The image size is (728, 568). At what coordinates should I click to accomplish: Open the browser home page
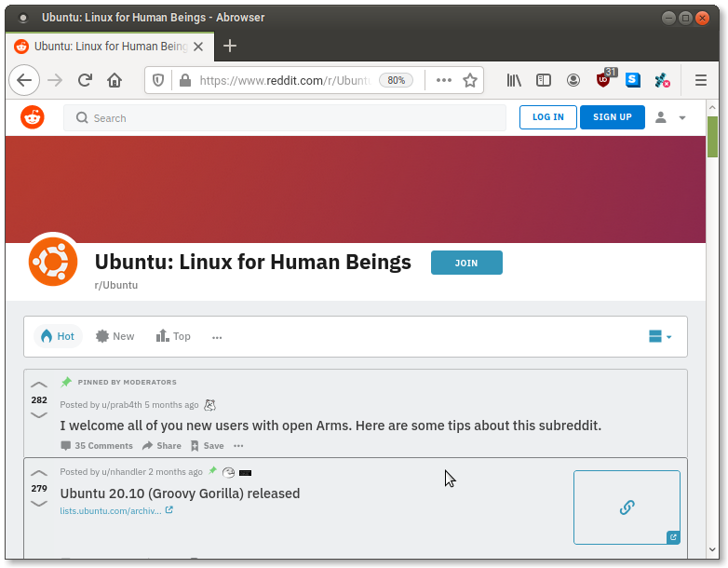(x=115, y=80)
